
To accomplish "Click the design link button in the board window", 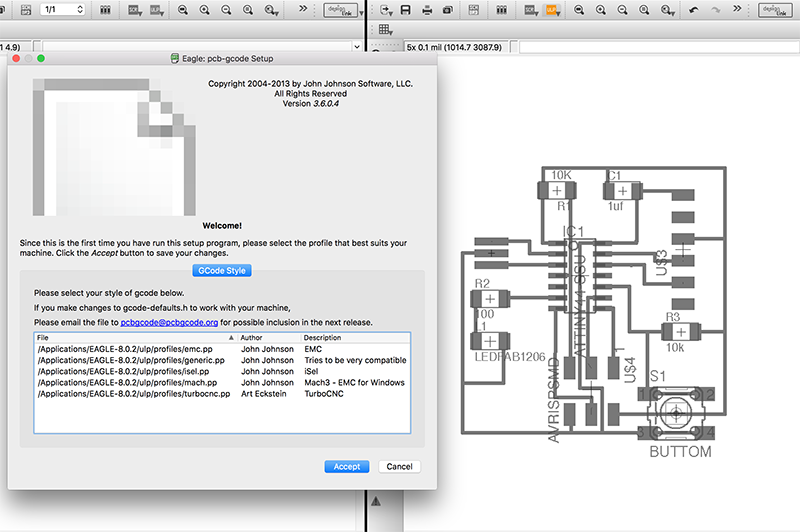I will pyautogui.click(x=775, y=10).
